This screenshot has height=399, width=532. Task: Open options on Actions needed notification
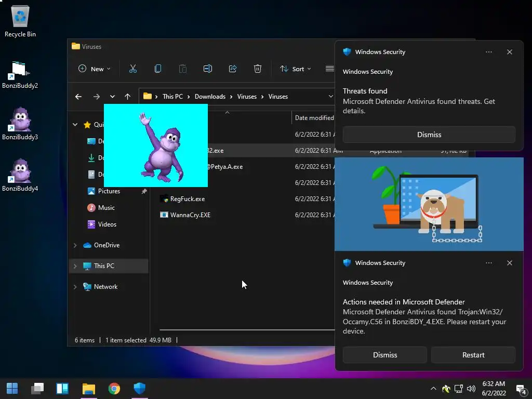(488, 263)
